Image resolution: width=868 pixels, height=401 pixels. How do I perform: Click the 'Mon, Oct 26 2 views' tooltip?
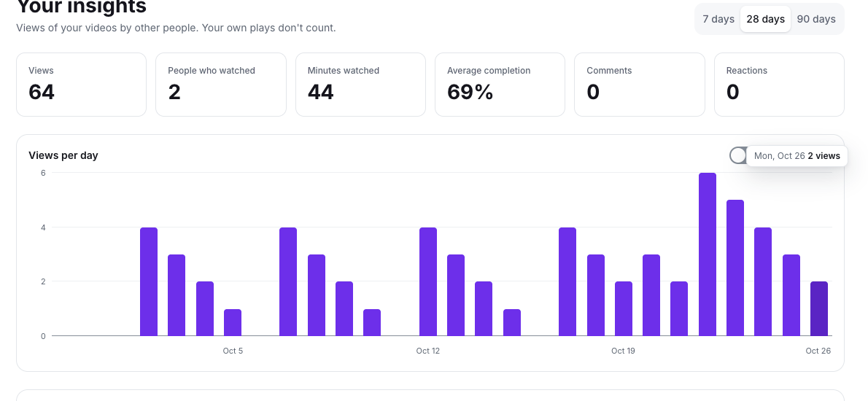click(797, 156)
